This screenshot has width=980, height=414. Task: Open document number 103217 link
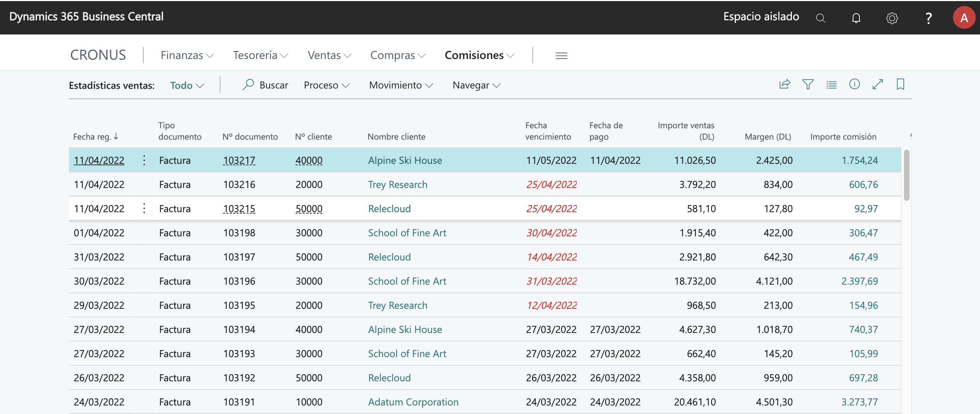tap(239, 160)
